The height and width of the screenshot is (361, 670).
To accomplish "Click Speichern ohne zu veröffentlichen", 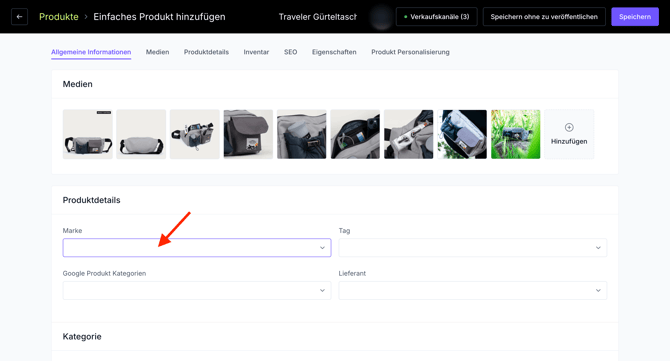I will point(544,17).
